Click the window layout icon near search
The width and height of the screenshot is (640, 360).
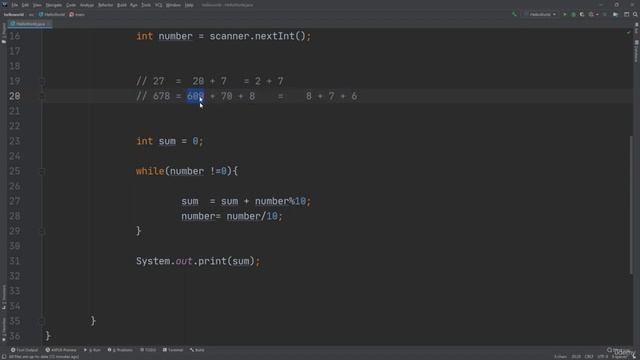[627, 14]
